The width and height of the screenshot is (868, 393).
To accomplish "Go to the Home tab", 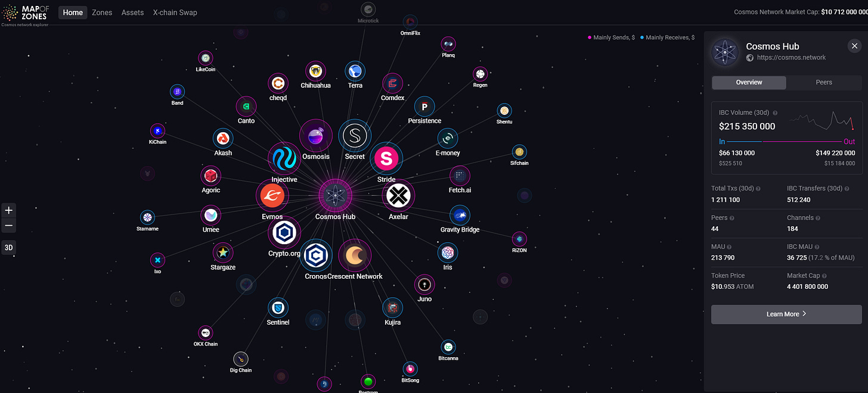I will coord(73,13).
